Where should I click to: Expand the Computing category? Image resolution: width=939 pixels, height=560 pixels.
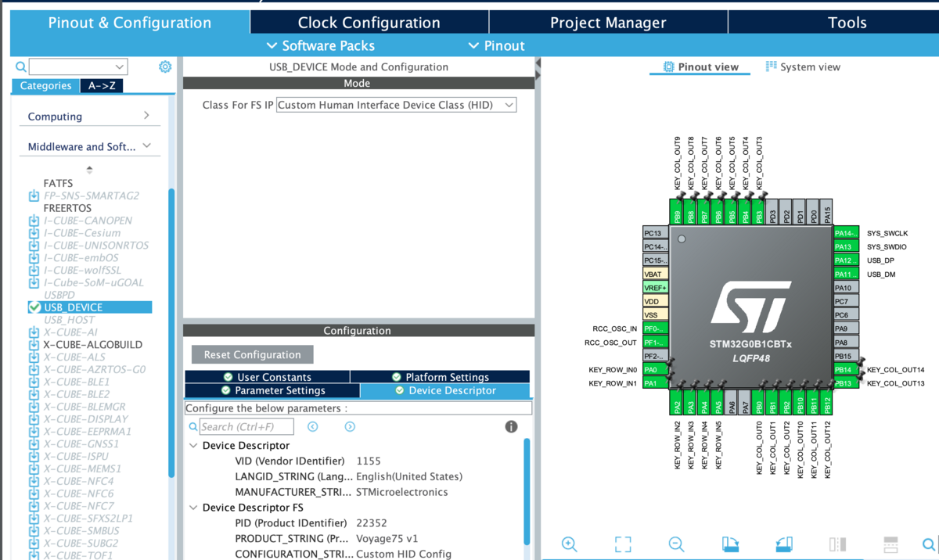(x=89, y=117)
